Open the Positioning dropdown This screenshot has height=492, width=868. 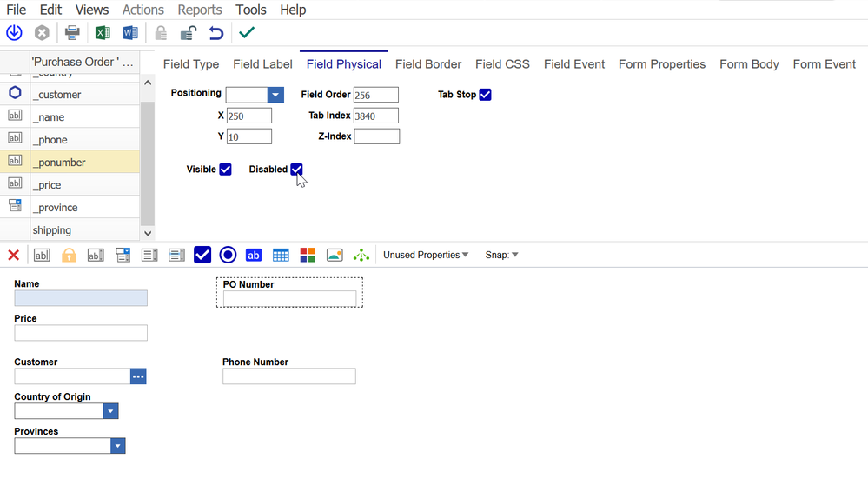tap(275, 95)
